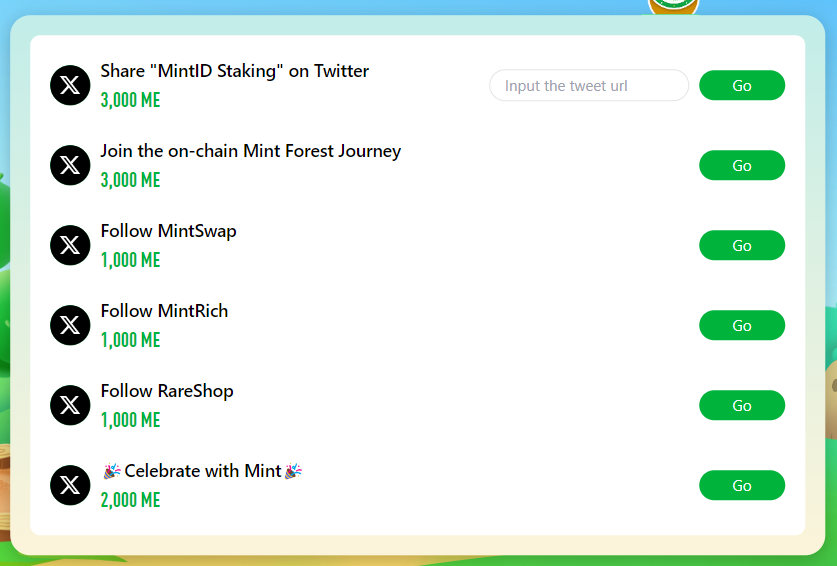This screenshot has height=566, width=837.
Task: Click the 3,000 ME reward under MintID Staking
Action: (131, 100)
